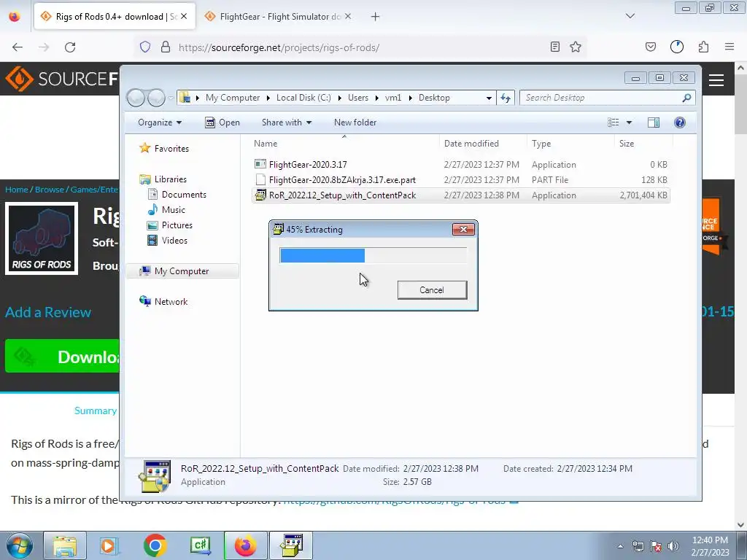The height and width of the screenshot is (560, 747).
Task: Open Documents library in the sidebar
Action: point(177,194)
